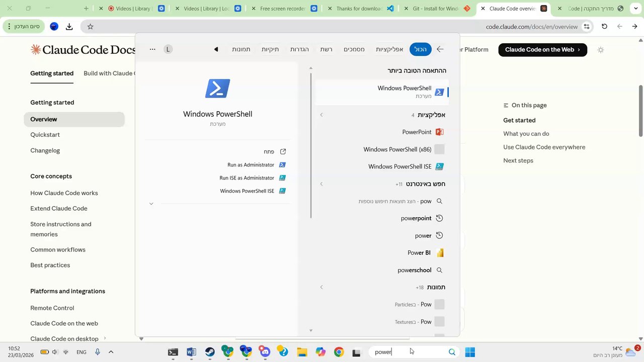Open a new browser tab with plus

[x=86, y=9]
